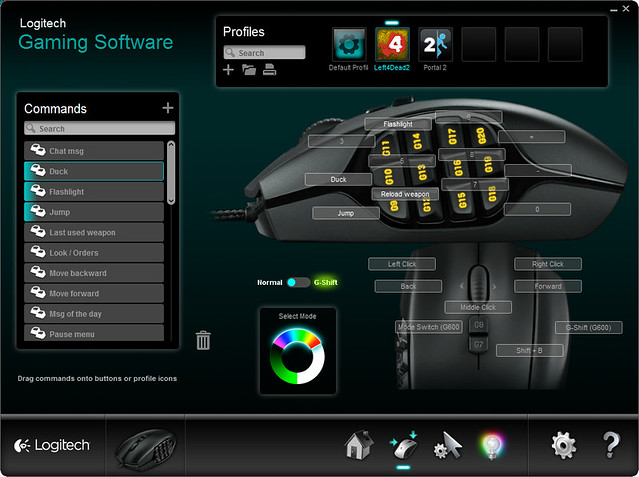639x477 pixels.
Task: Add a new command with the plus icon
Action: 167,108
